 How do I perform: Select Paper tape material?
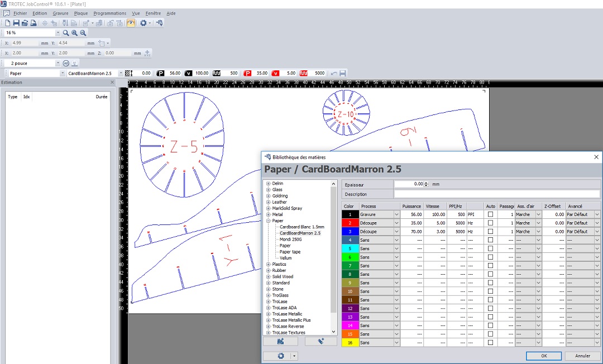290,252
